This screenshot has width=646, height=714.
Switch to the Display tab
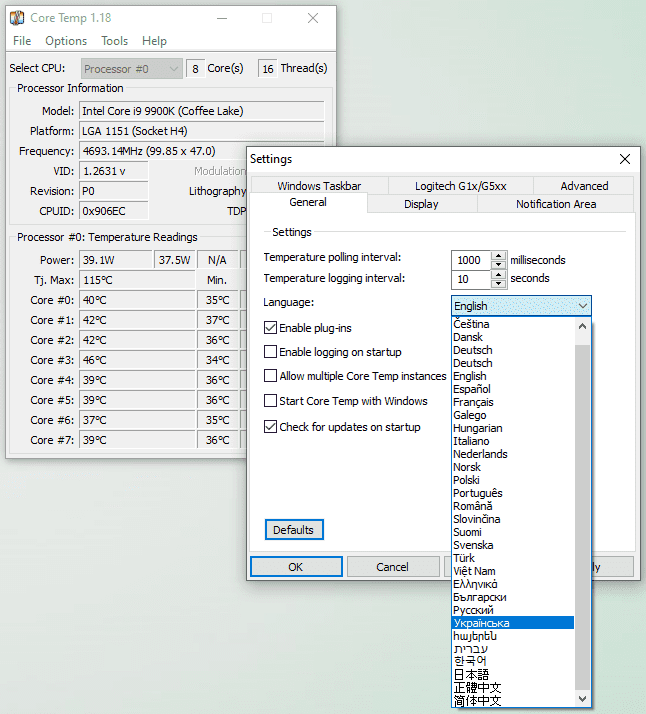[x=421, y=204]
